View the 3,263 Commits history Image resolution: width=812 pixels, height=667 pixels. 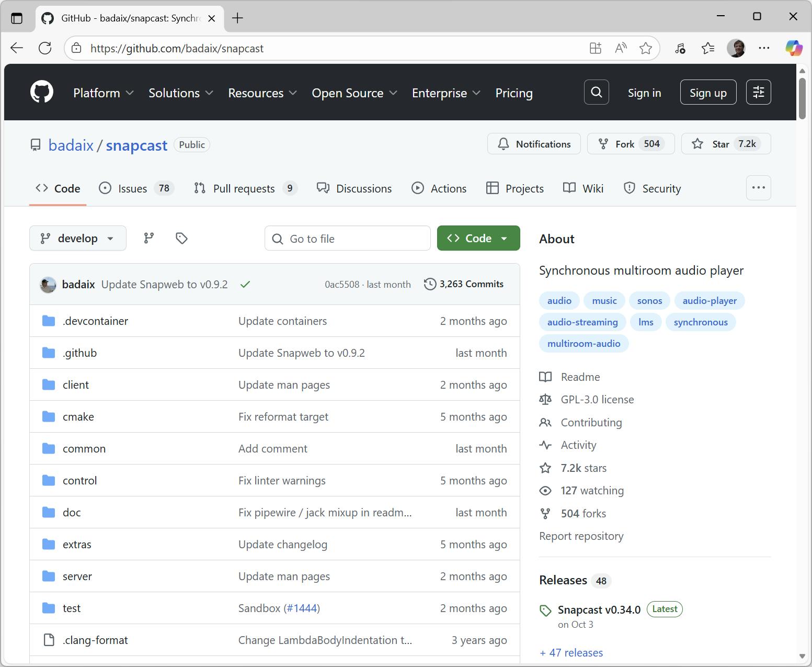tap(464, 284)
